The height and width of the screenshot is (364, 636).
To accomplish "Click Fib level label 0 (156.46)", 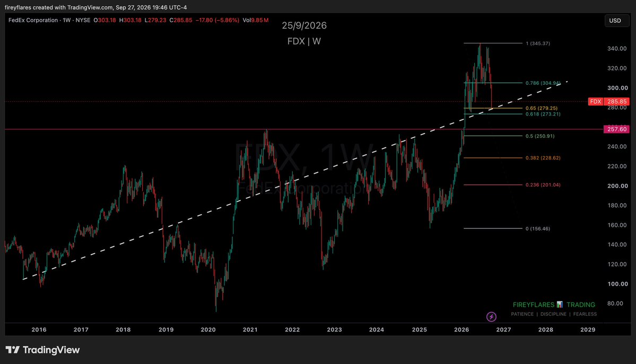I will point(538,228).
